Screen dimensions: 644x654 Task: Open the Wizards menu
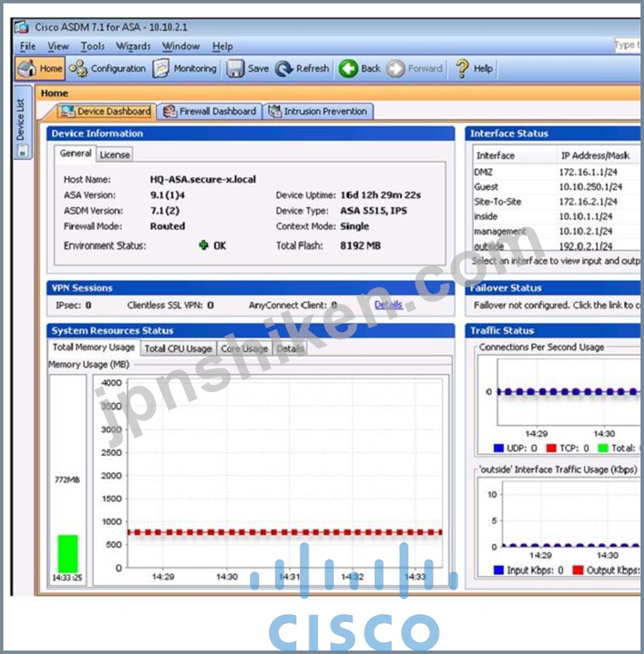133,46
